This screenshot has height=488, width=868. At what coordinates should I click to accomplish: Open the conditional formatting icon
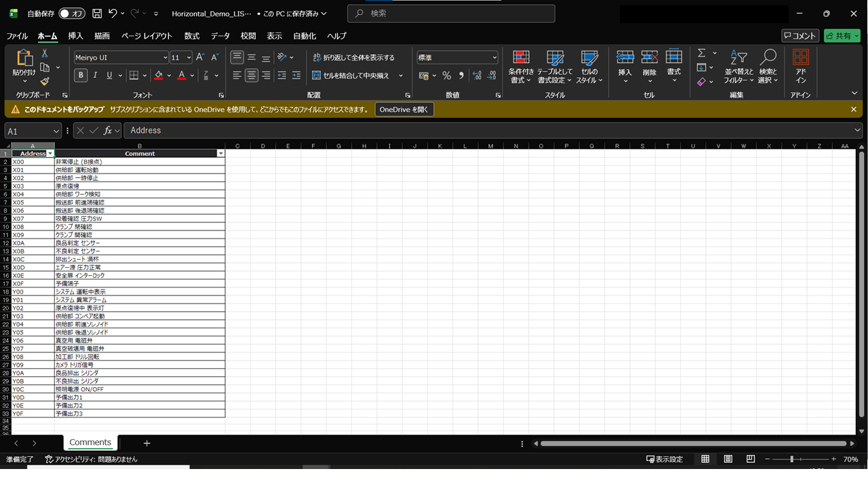[x=521, y=59]
